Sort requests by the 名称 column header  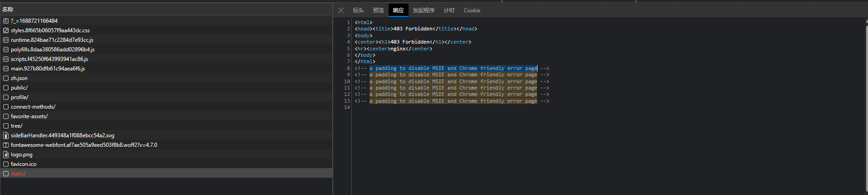[166, 9]
